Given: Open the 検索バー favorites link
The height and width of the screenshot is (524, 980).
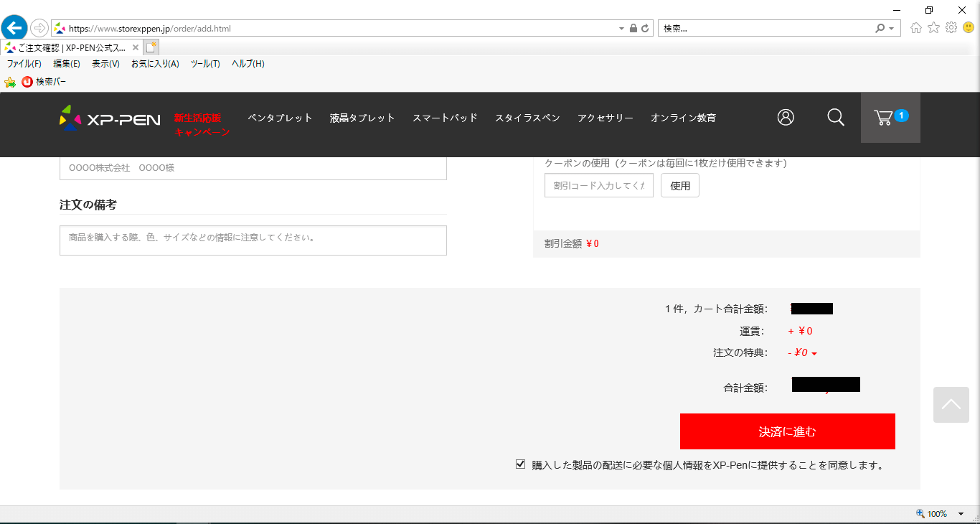Looking at the screenshot, I should pyautogui.click(x=44, y=82).
